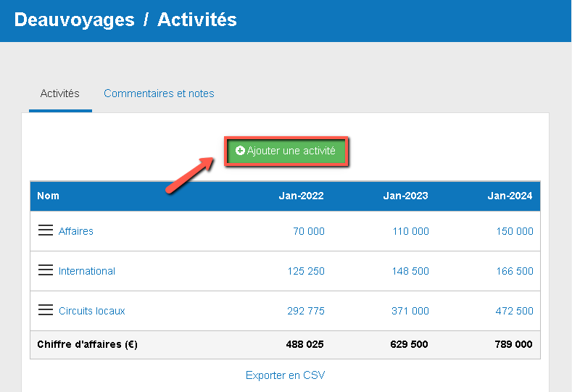Edit International Jan-2023 value 148 500
The width and height of the screenshot is (572, 392).
pyautogui.click(x=410, y=271)
